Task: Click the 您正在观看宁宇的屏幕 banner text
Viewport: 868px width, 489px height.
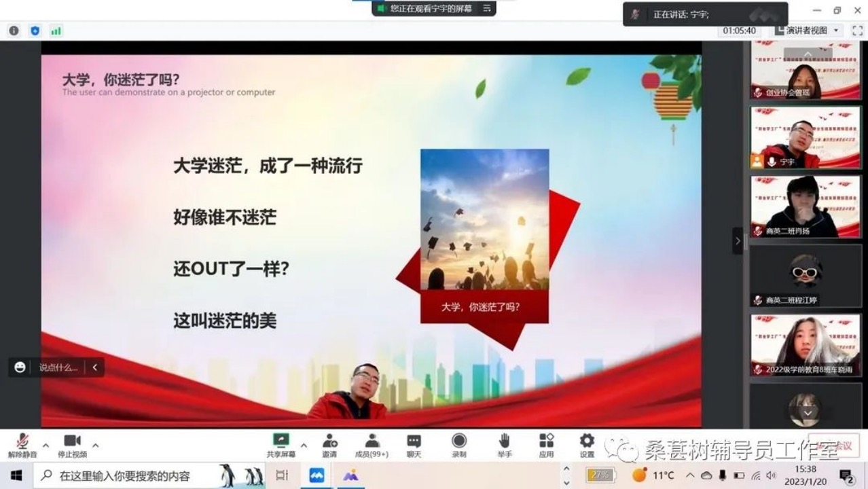Action: pyautogui.click(x=431, y=8)
